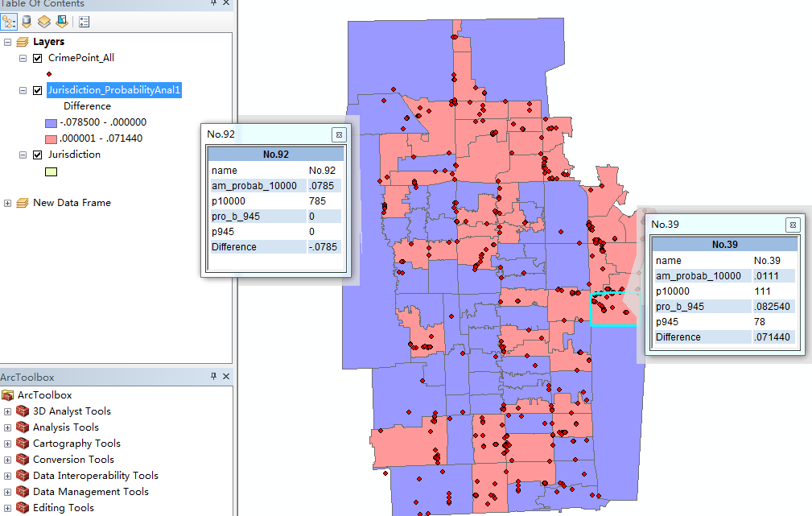Screen dimensions: 812x516
Task: Click Difference value .071440 in No.39 popup
Action: pos(772,337)
